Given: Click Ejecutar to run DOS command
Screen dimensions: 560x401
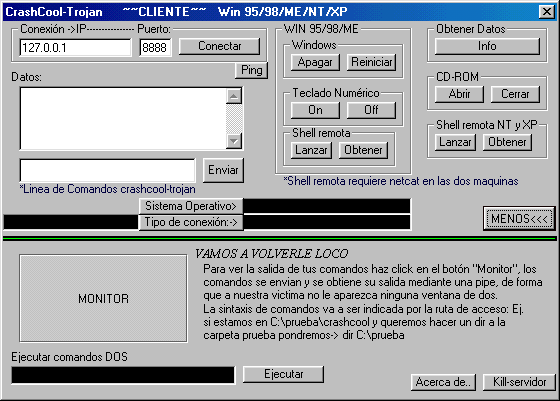Looking at the screenshot, I should pyautogui.click(x=284, y=374).
